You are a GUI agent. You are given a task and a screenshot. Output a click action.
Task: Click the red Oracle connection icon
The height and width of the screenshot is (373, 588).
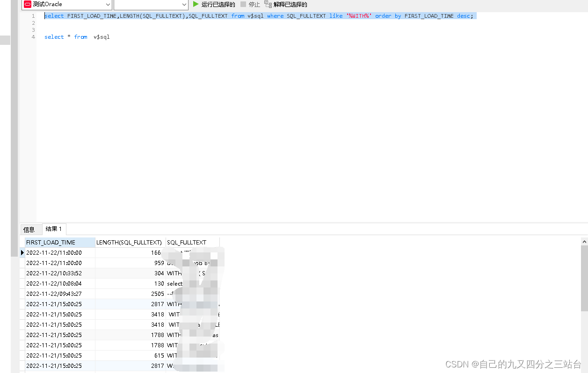pyautogui.click(x=28, y=4)
